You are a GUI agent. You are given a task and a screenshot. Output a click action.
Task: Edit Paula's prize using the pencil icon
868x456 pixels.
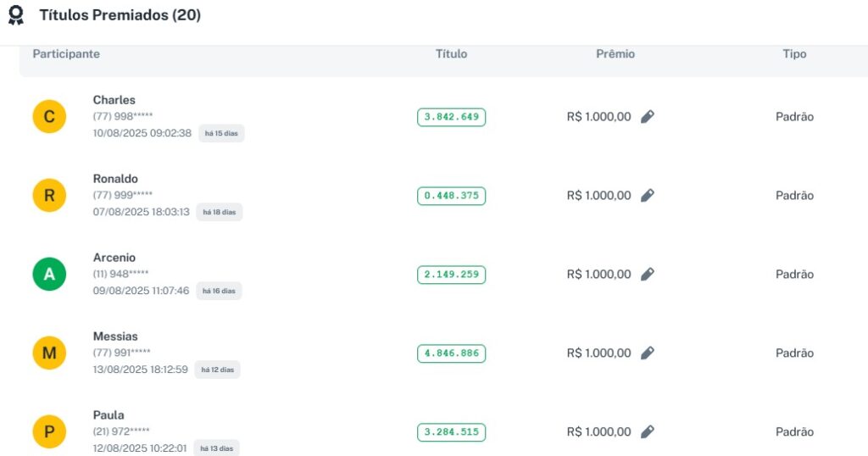coord(647,432)
